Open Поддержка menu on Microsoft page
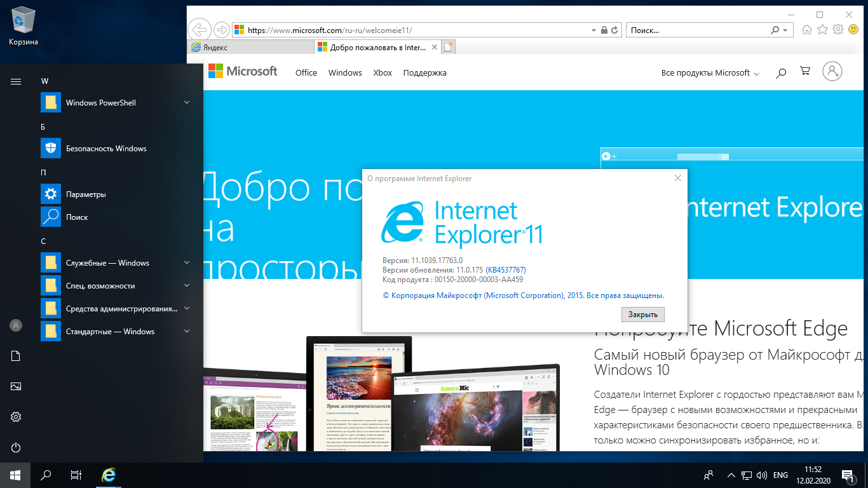This screenshot has height=488, width=868. point(424,73)
